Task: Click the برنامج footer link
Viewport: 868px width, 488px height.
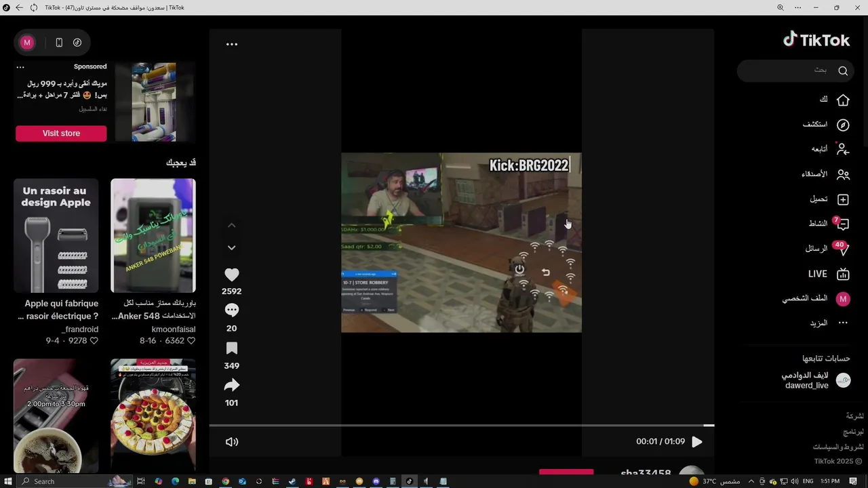Action: coord(854,431)
